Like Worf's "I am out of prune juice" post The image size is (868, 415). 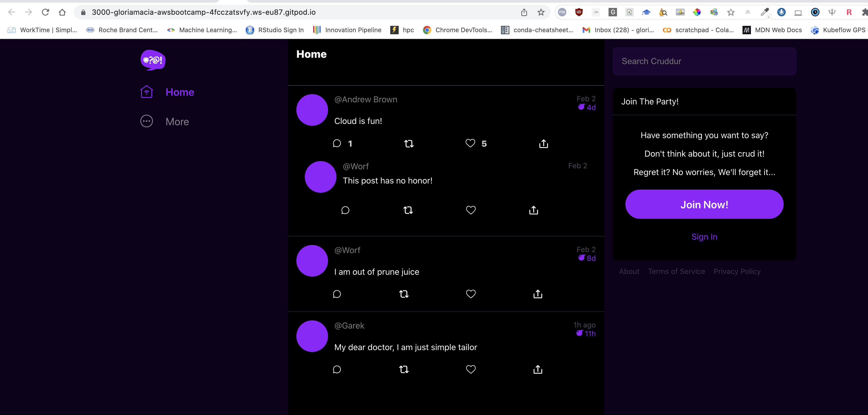click(470, 294)
